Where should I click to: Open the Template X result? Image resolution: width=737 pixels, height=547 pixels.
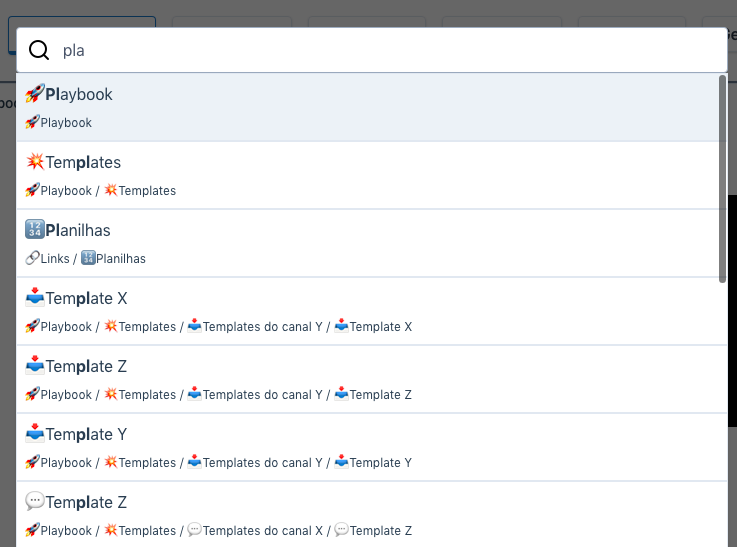click(x=371, y=312)
